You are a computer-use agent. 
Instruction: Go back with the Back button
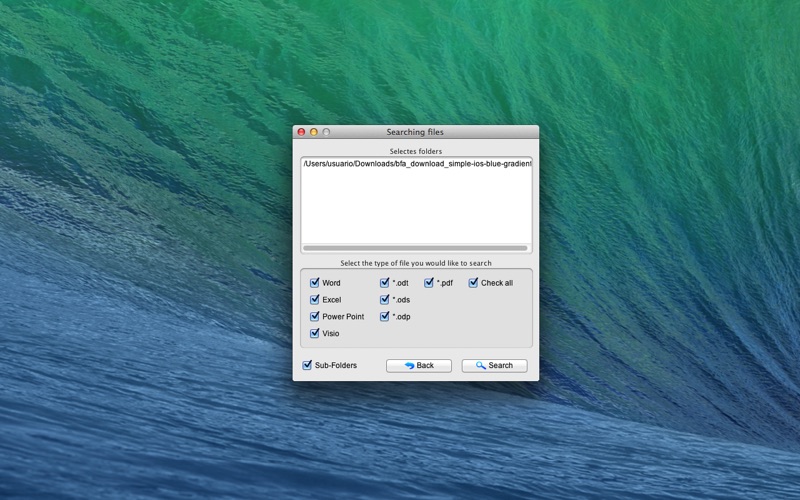coord(419,365)
